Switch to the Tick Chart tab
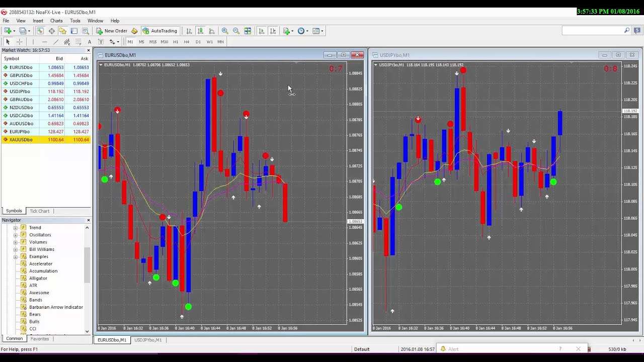Viewport: 644px width, 362px height. tap(40, 211)
